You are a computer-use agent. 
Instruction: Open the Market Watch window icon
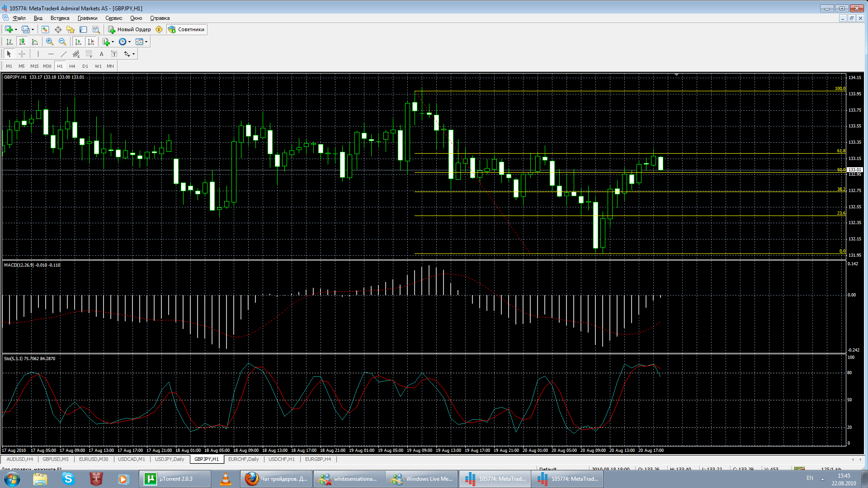coord(45,29)
